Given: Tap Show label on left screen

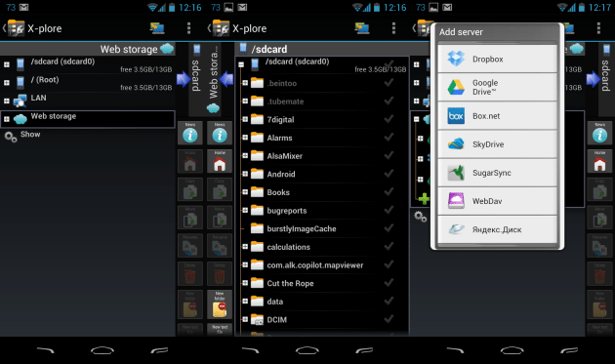Looking at the screenshot, I should (x=30, y=134).
